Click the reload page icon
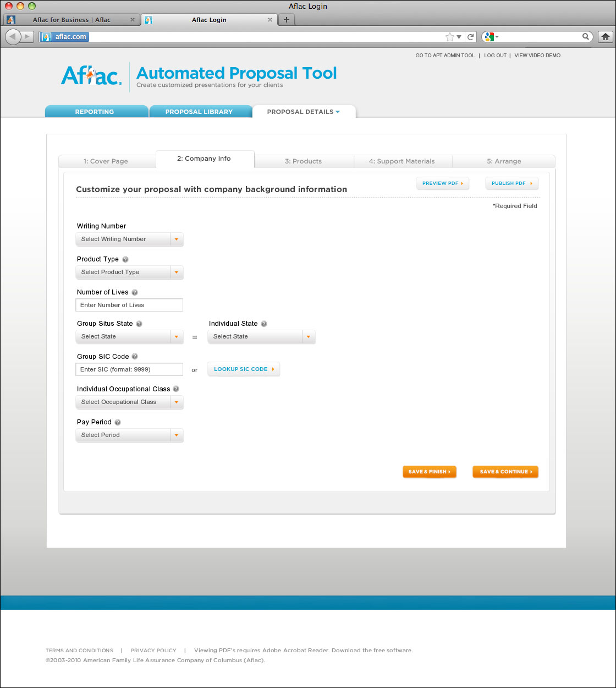616x688 pixels. (471, 37)
